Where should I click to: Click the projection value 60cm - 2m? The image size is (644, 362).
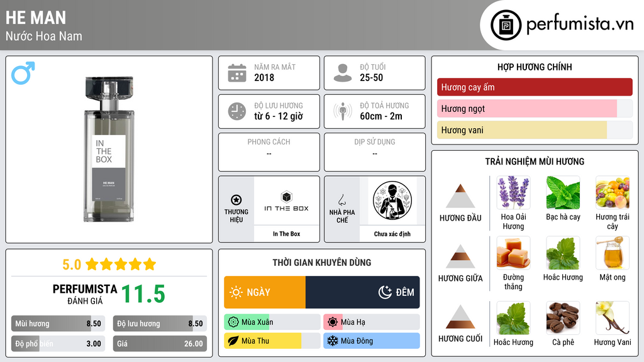coord(381,116)
